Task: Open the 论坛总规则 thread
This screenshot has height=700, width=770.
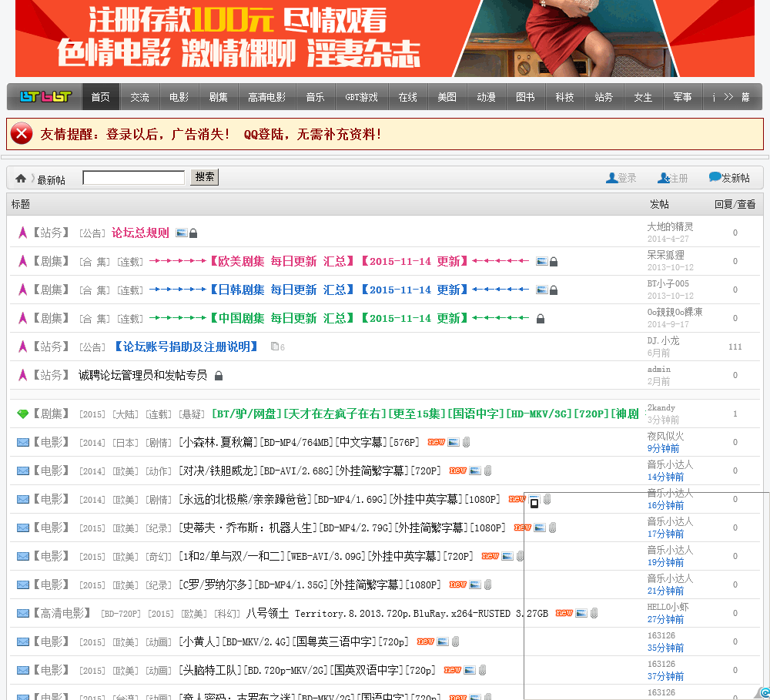Action: (x=140, y=233)
